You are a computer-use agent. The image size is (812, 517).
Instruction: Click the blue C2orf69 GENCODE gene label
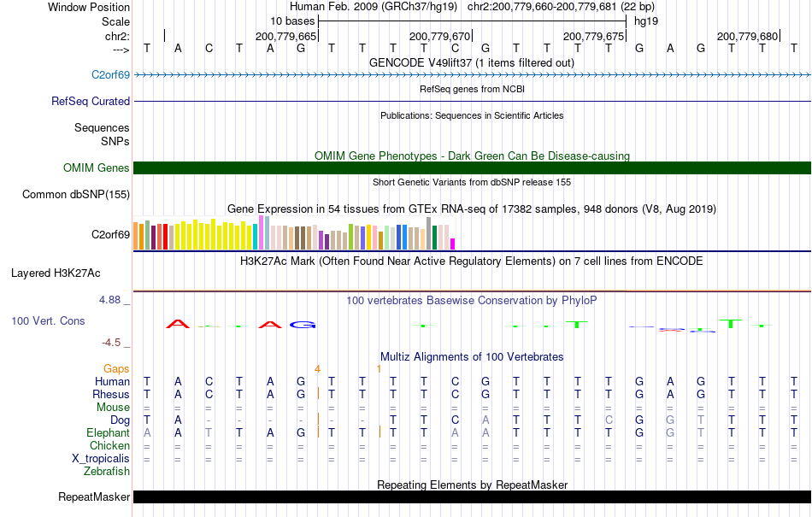[110, 75]
